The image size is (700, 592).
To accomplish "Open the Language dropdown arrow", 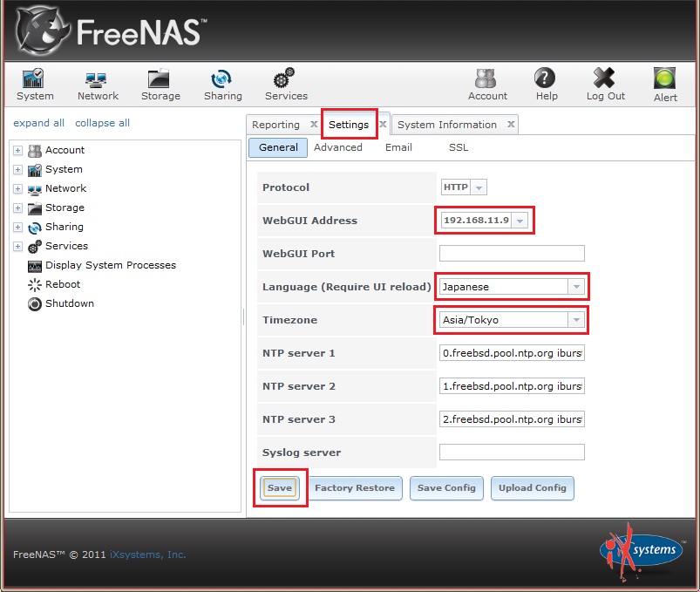I will pyautogui.click(x=576, y=287).
